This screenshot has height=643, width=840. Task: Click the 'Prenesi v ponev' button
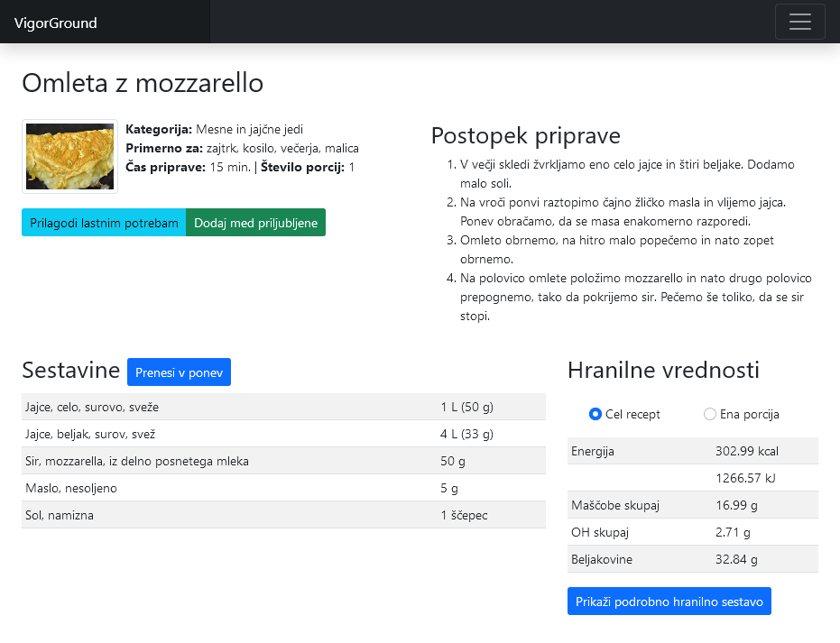point(179,372)
